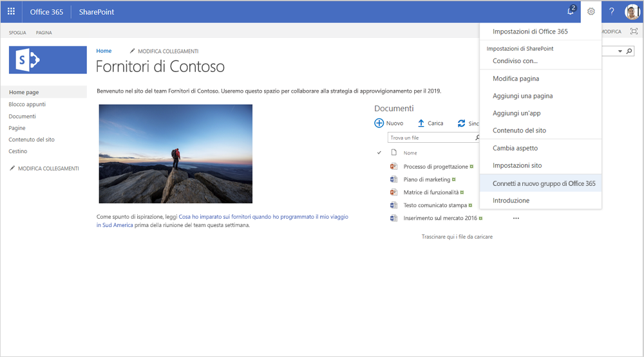Click the SharePoint header link
This screenshot has width=644, height=357.
pos(97,12)
